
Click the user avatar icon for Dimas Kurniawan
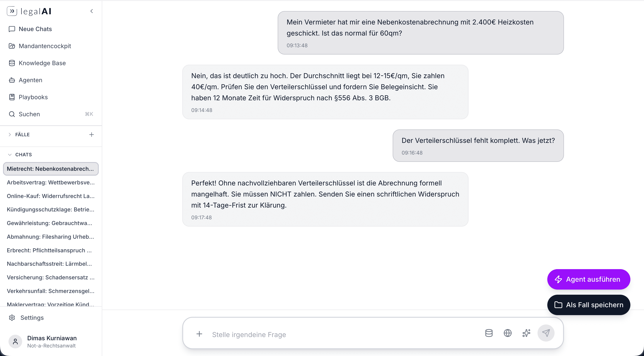click(x=15, y=342)
